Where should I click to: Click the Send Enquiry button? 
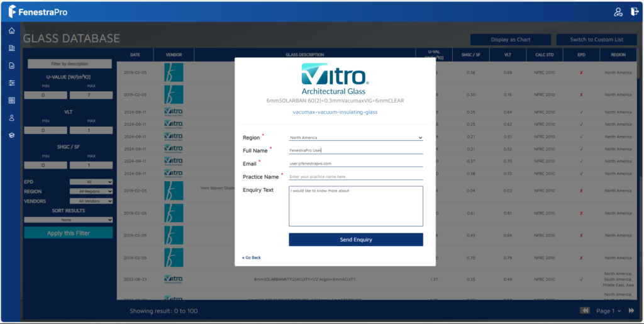(x=356, y=240)
